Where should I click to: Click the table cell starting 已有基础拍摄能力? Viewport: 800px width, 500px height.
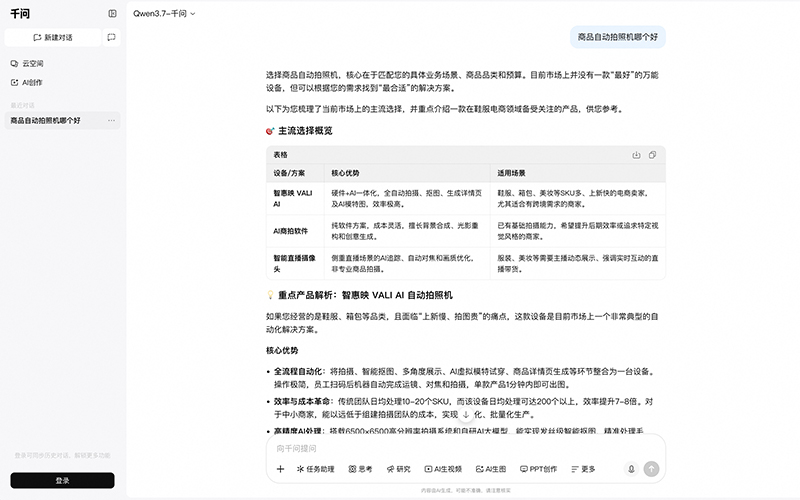578,231
